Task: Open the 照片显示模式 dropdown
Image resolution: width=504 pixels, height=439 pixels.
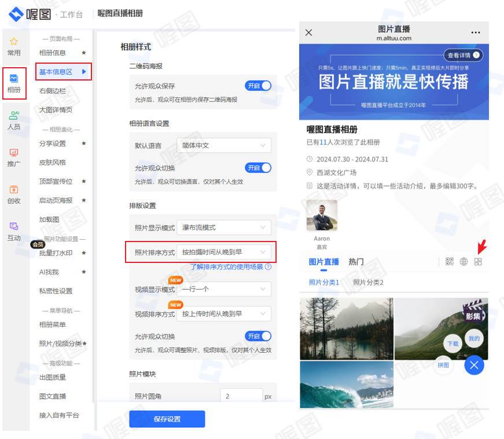Action: pos(224,228)
